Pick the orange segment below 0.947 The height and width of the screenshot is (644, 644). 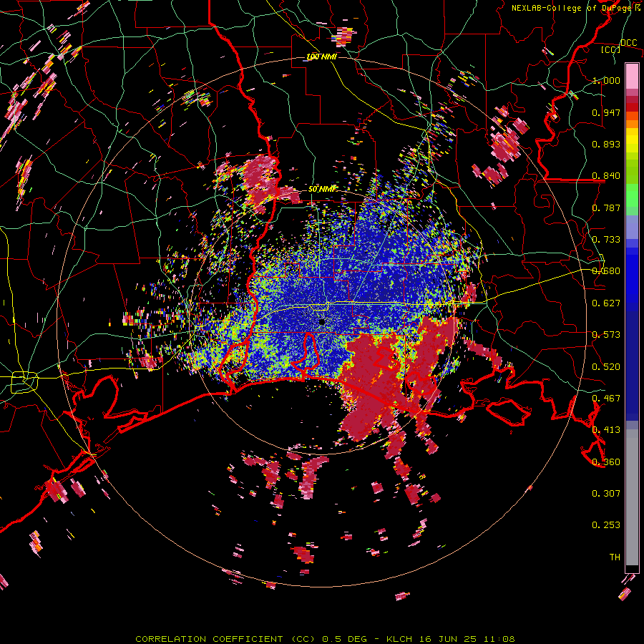632,123
